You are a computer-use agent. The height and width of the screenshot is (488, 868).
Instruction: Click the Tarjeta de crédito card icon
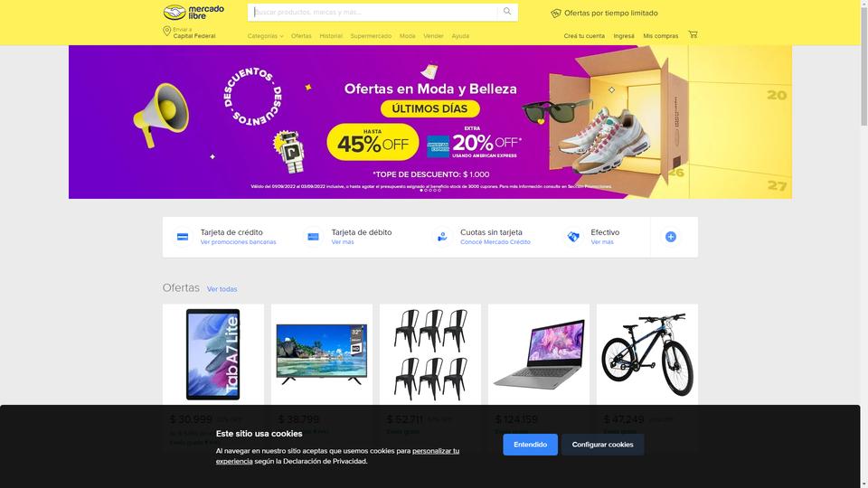(182, 237)
